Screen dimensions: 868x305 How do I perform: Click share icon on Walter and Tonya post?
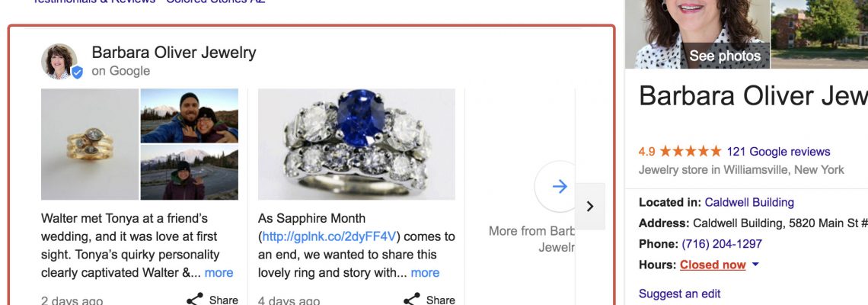point(195,300)
